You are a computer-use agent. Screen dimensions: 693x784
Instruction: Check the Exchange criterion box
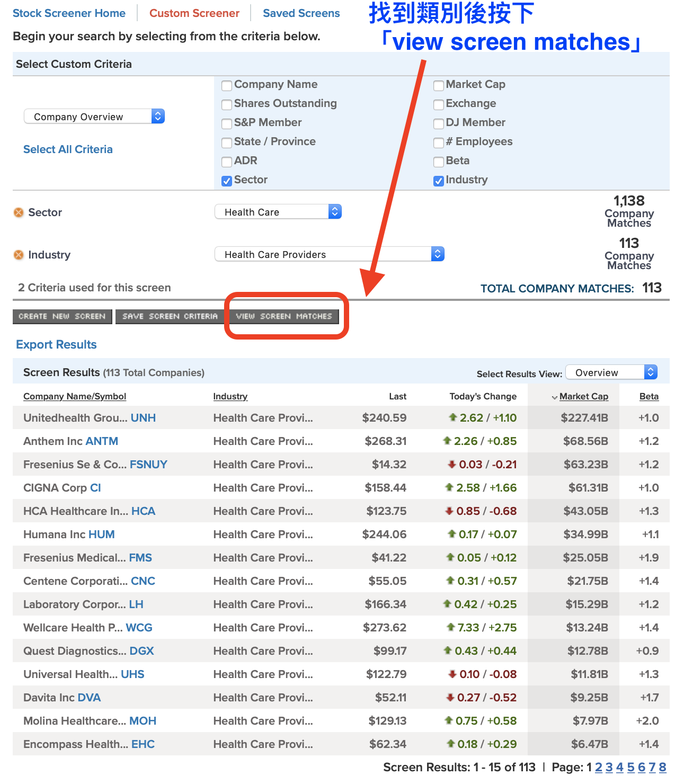pos(439,104)
